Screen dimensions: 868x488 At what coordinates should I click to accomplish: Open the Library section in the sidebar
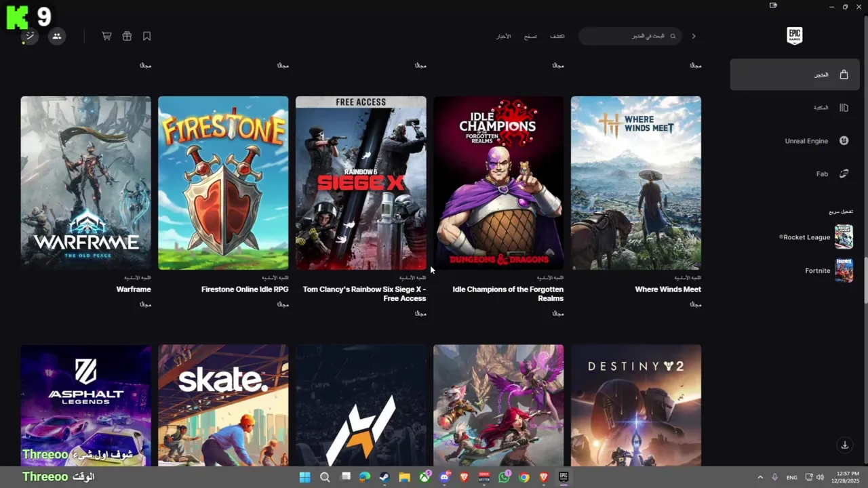pyautogui.click(x=795, y=108)
